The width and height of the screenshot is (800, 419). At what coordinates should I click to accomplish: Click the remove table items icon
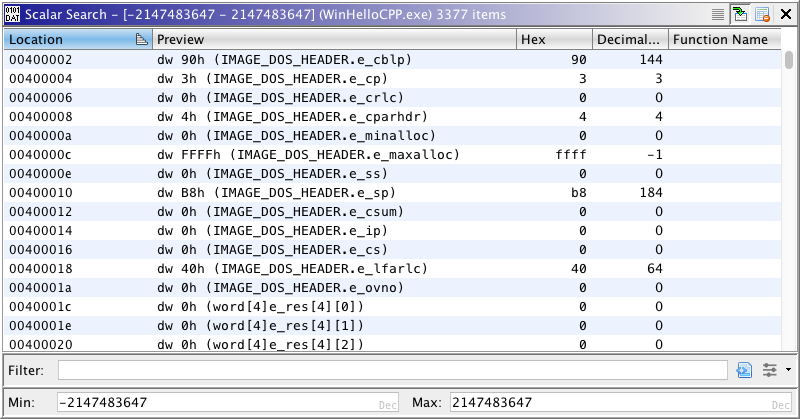(x=762, y=14)
